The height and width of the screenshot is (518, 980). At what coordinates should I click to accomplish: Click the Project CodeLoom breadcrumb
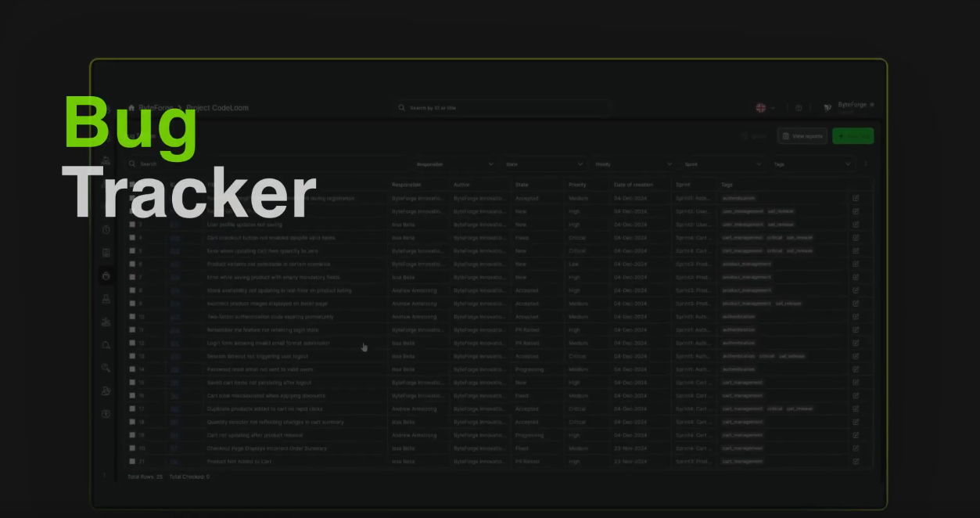pyautogui.click(x=217, y=108)
